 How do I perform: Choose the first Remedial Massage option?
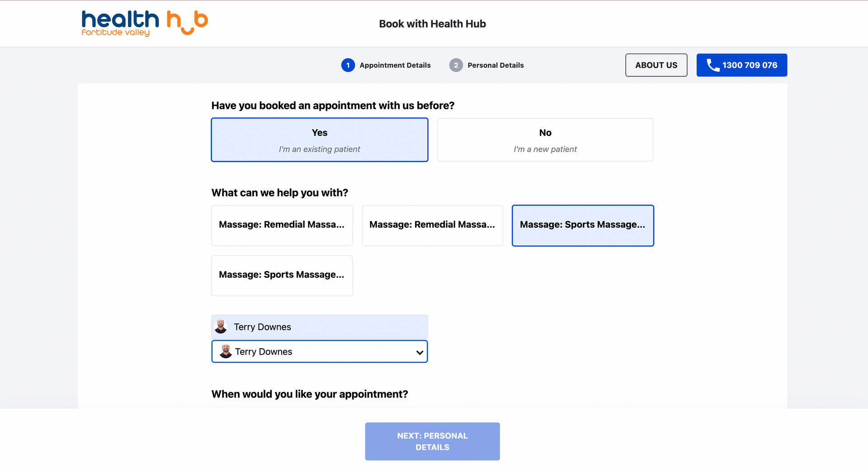(x=282, y=225)
